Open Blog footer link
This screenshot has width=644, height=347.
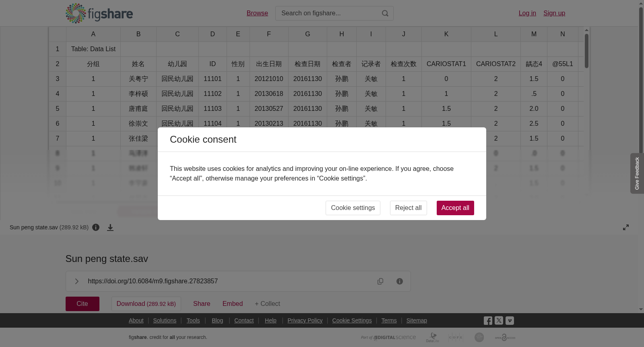217,320
